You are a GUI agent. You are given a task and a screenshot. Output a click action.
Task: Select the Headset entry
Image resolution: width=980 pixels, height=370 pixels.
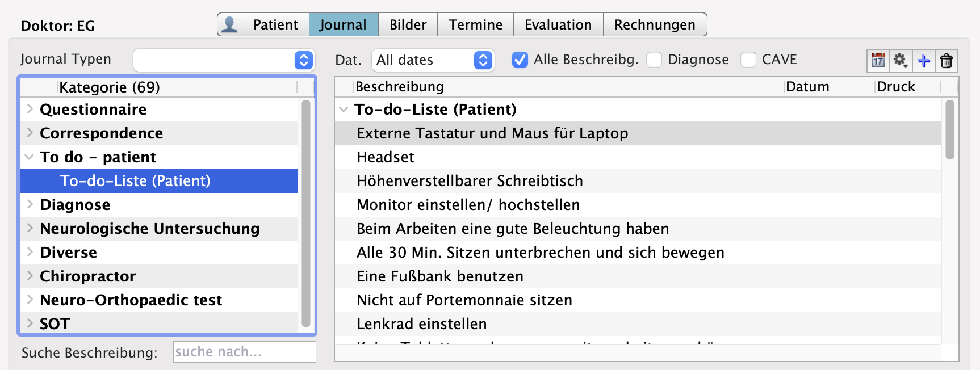tap(386, 157)
